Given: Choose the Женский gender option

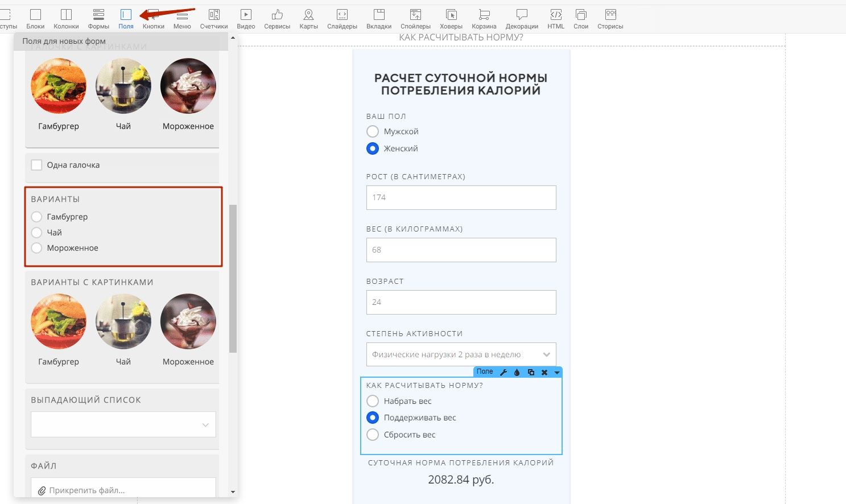Looking at the screenshot, I should 373,148.
